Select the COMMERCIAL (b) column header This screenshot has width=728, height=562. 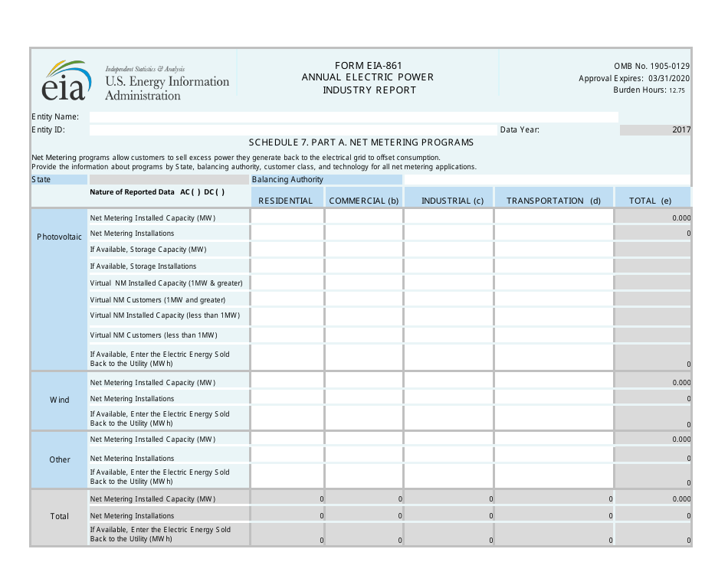[x=363, y=201]
